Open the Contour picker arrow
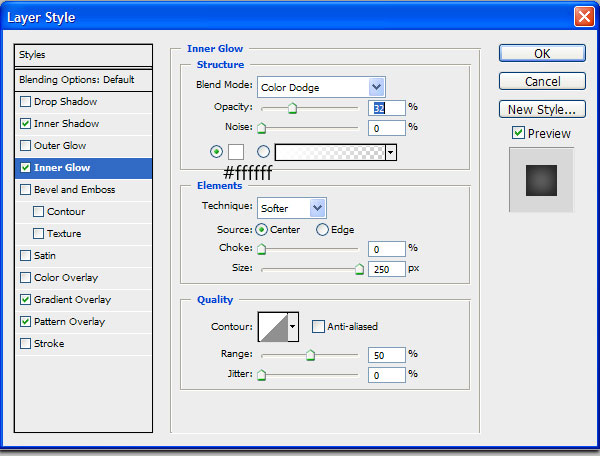600x456 pixels. 293,326
